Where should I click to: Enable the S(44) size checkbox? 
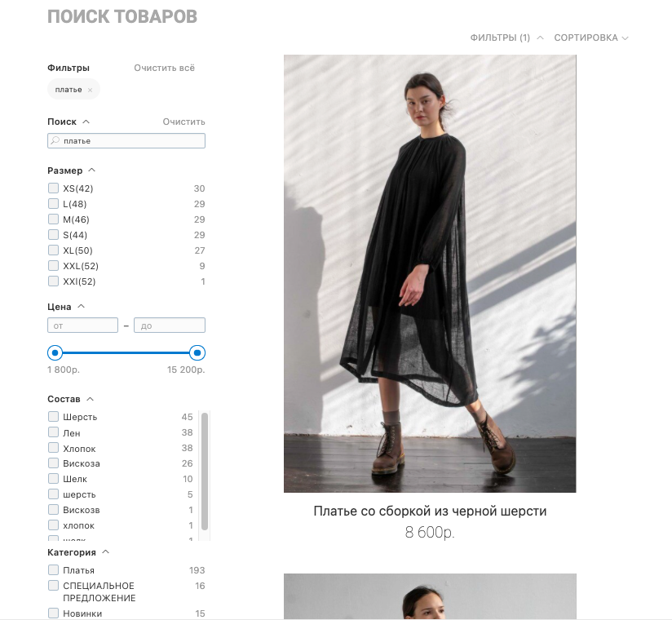point(53,234)
